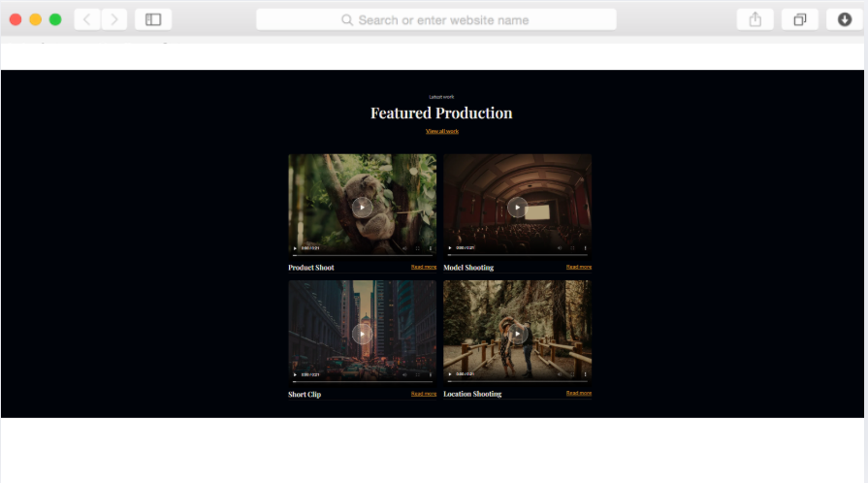
Task: Mute the Product Shoot video
Action: click(403, 248)
